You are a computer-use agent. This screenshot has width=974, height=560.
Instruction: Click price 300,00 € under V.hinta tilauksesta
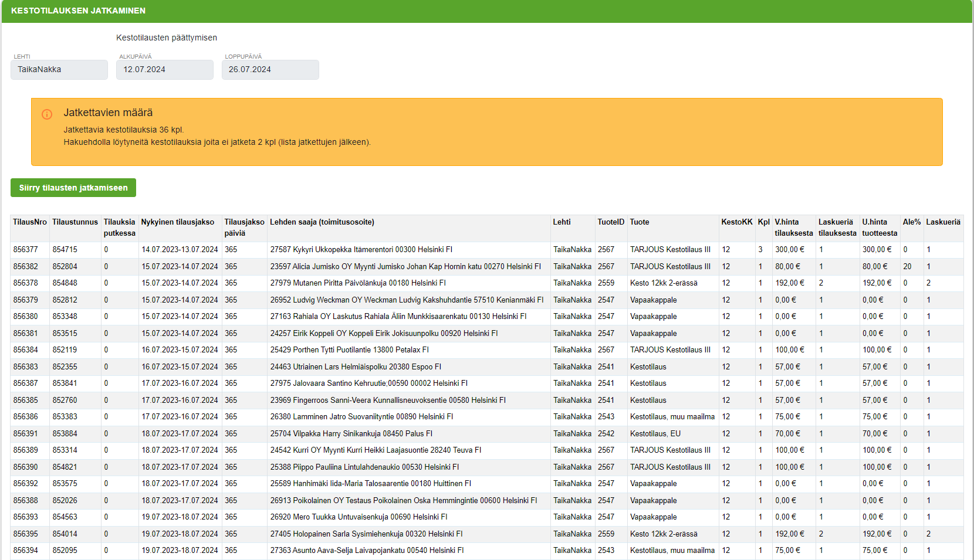[790, 250]
